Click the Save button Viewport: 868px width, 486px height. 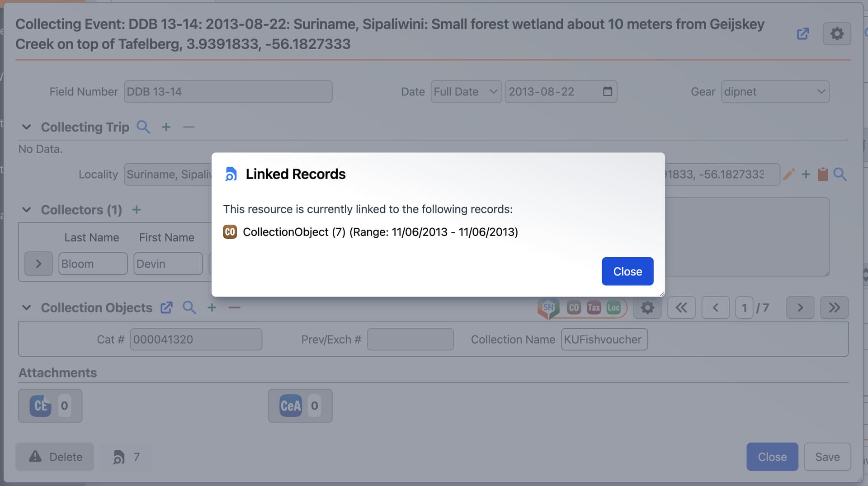coord(827,457)
